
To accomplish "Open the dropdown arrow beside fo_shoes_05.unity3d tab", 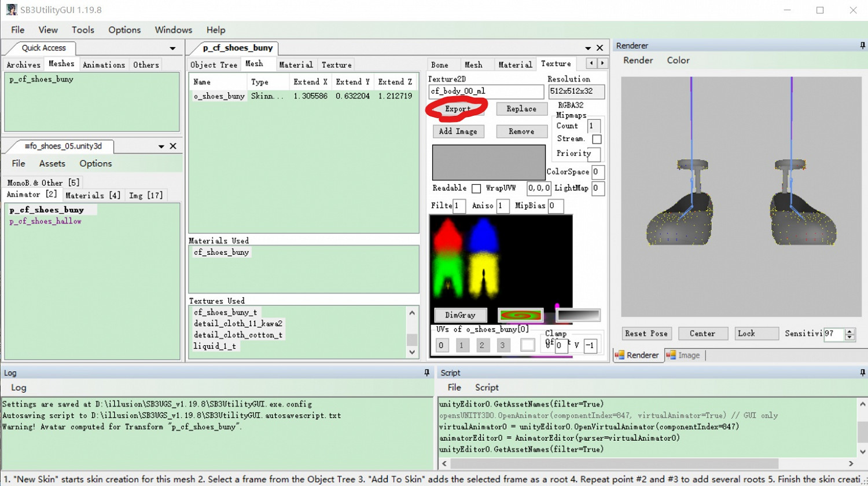I will (x=161, y=147).
